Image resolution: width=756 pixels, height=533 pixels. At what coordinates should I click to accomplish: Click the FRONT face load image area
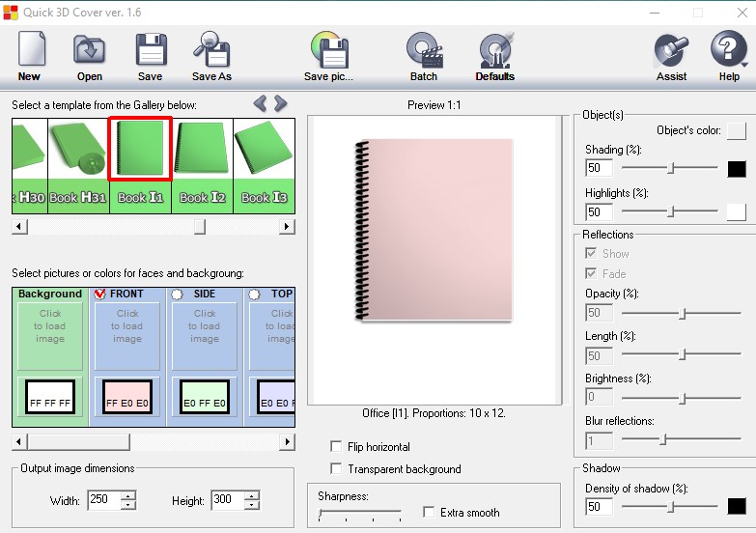click(127, 326)
